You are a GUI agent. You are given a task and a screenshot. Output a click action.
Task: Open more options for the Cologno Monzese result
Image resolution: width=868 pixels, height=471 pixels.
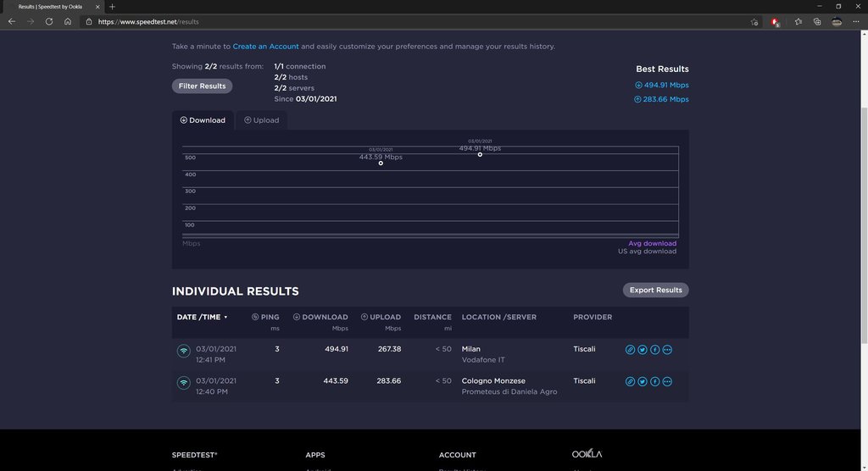tap(667, 381)
